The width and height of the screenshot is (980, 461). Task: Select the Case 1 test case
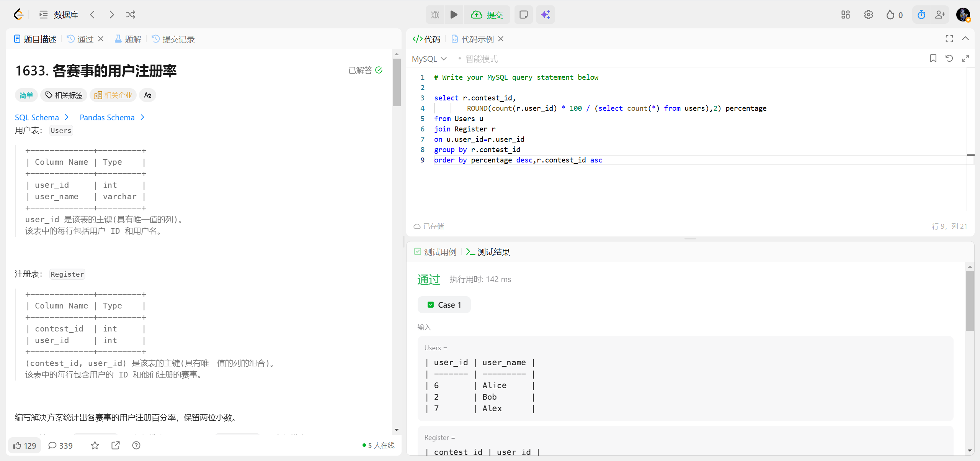tap(444, 305)
